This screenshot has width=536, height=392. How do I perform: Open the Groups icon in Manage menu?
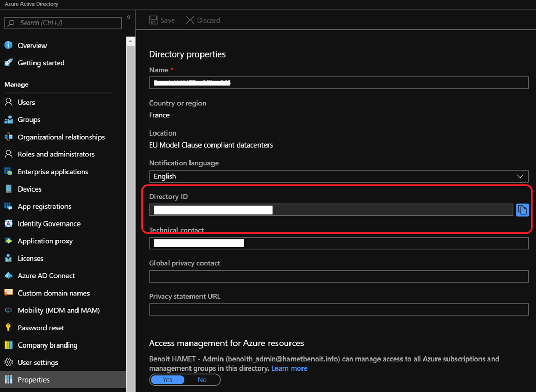(x=8, y=119)
